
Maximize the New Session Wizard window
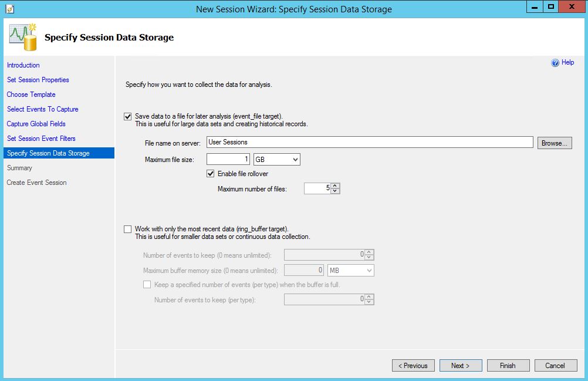click(x=550, y=6)
